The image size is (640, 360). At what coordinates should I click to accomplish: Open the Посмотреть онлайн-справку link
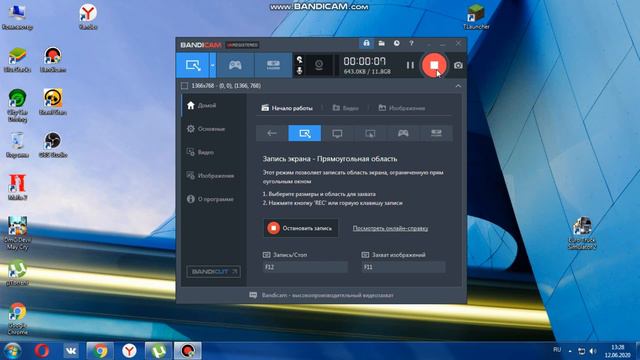point(390,228)
